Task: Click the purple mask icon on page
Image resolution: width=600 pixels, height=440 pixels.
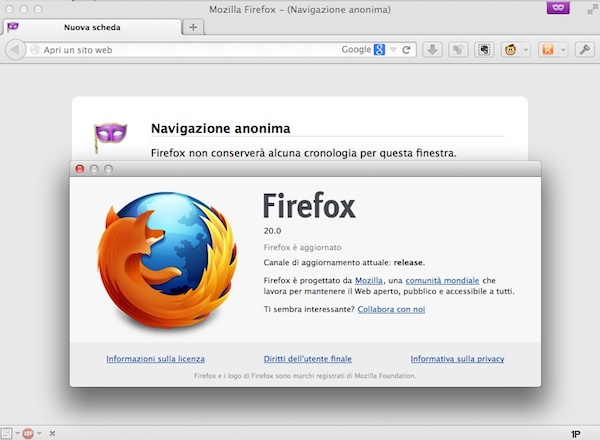Action: (110, 136)
